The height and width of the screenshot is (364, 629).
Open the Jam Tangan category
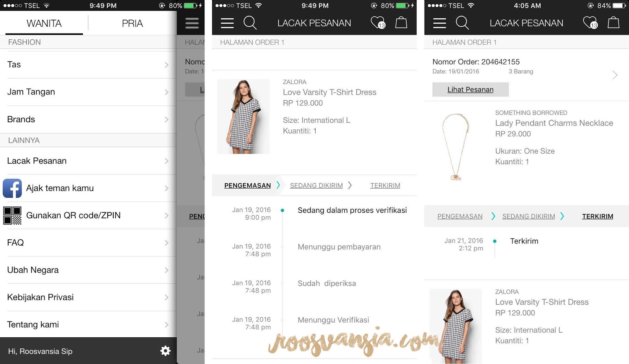(88, 92)
